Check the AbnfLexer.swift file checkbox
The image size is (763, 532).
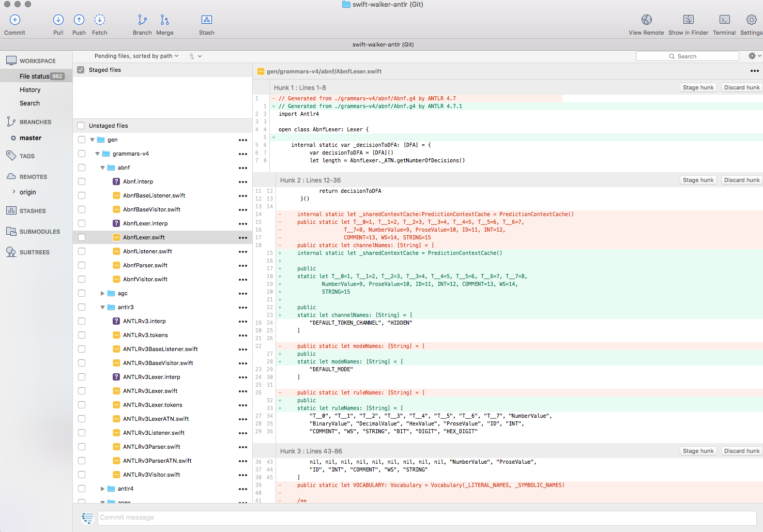click(x=82, y=237)
